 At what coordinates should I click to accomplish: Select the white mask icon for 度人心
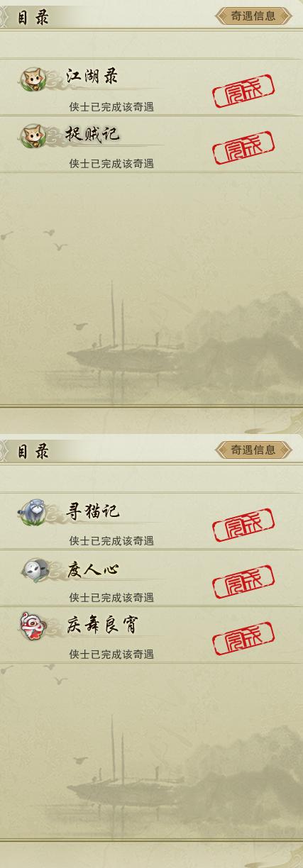tap(34, 569)
